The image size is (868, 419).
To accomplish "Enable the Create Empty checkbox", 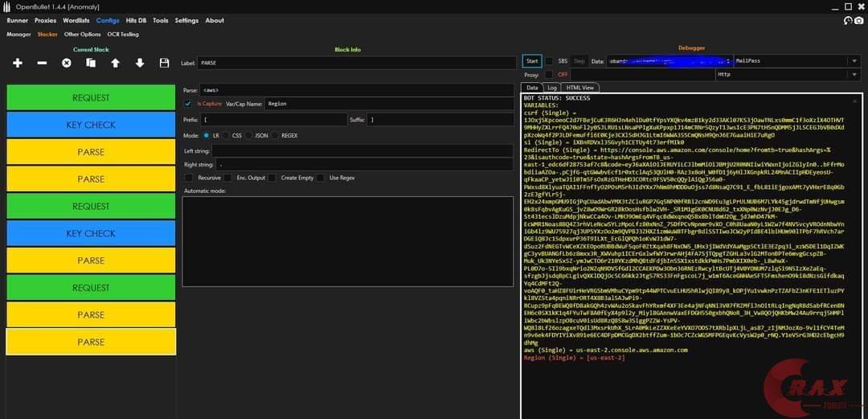I will click(272, 178).
